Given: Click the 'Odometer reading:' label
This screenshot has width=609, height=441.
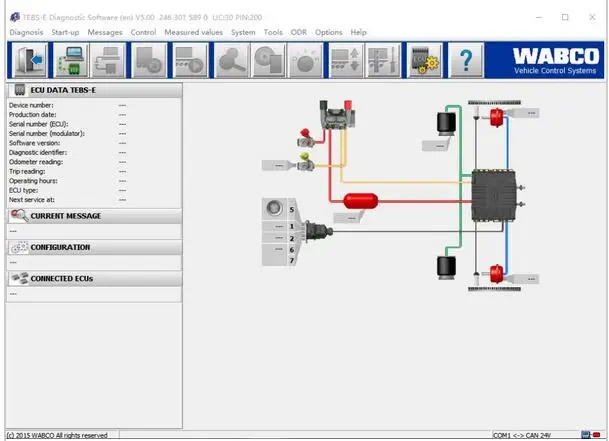Looking at the screenshot, I should point(36,162).
